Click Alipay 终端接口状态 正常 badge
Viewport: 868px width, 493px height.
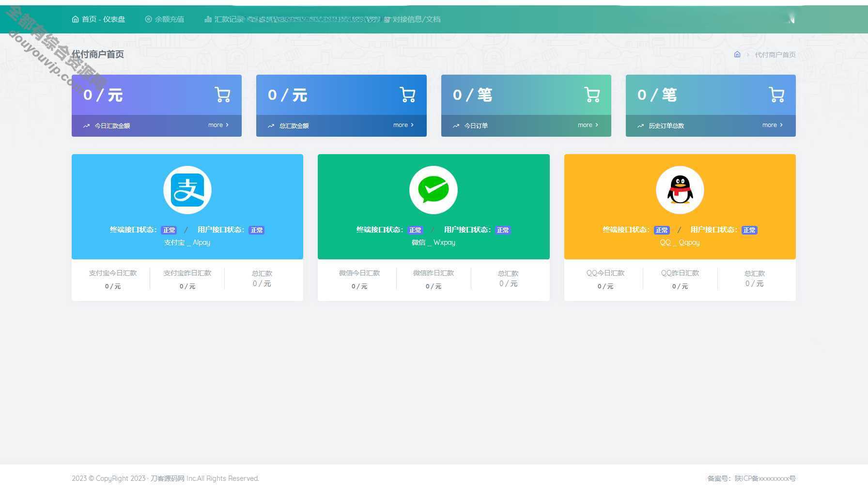169,230
